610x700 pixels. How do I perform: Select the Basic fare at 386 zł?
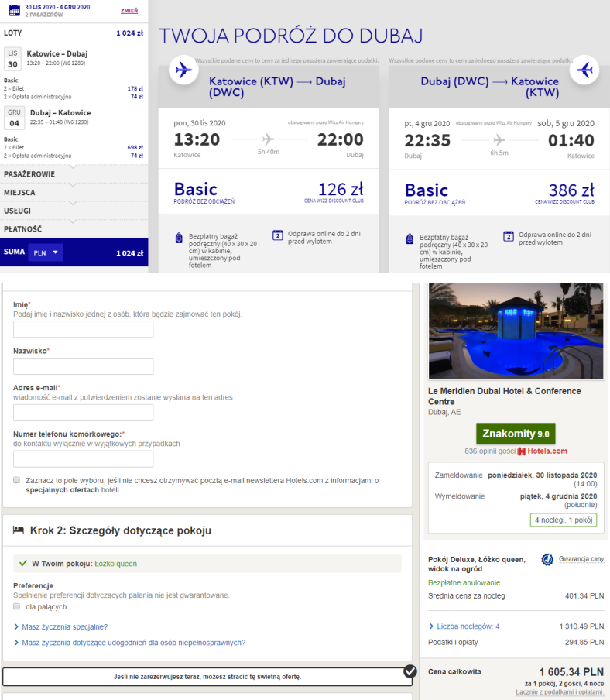(x=499, y=194)
